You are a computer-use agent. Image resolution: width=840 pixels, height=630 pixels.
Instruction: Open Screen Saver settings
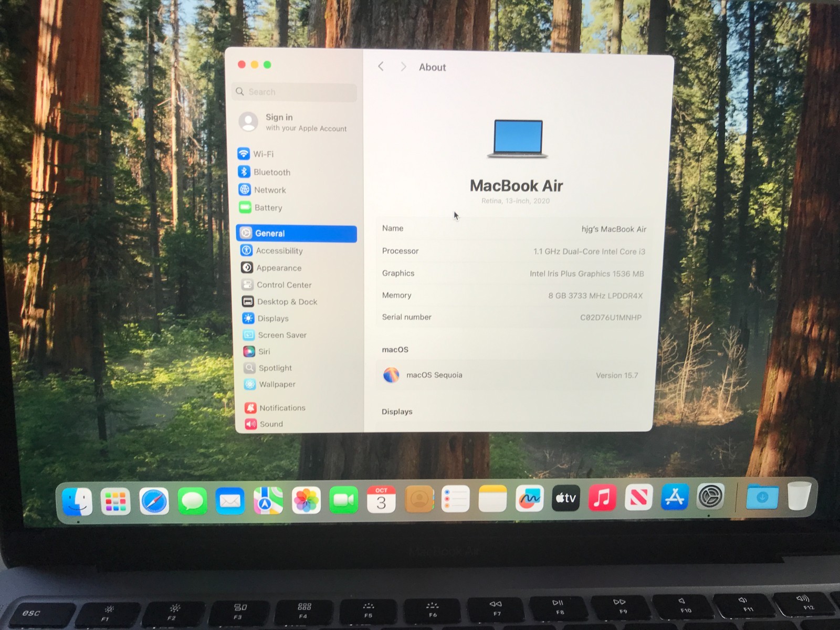(281, 335)
